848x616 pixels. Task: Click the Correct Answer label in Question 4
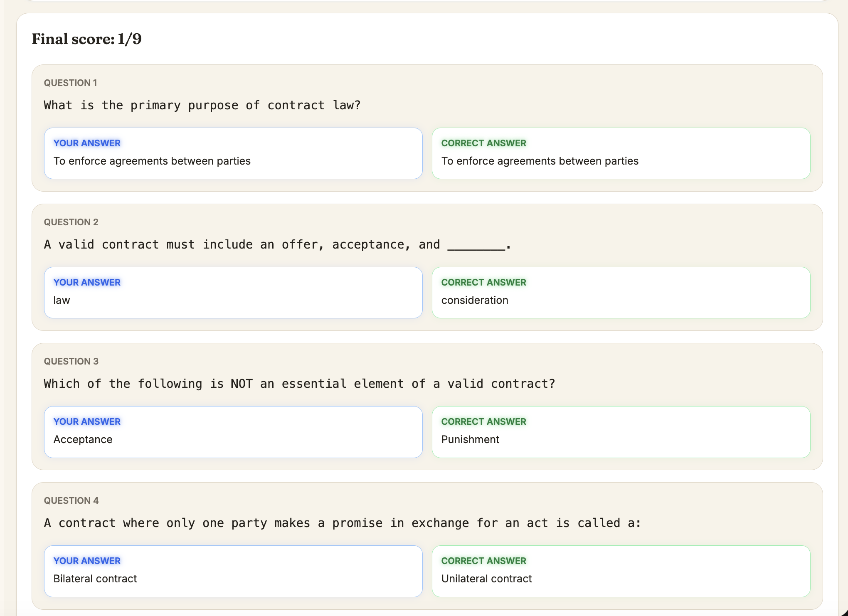pyautogui.click(x=483, y=561)
